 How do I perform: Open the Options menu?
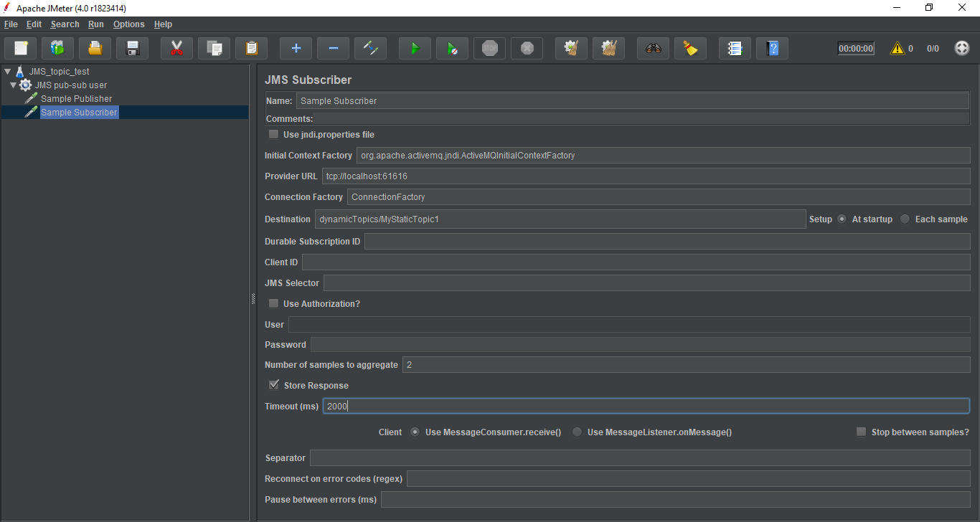tap(128, 24)
